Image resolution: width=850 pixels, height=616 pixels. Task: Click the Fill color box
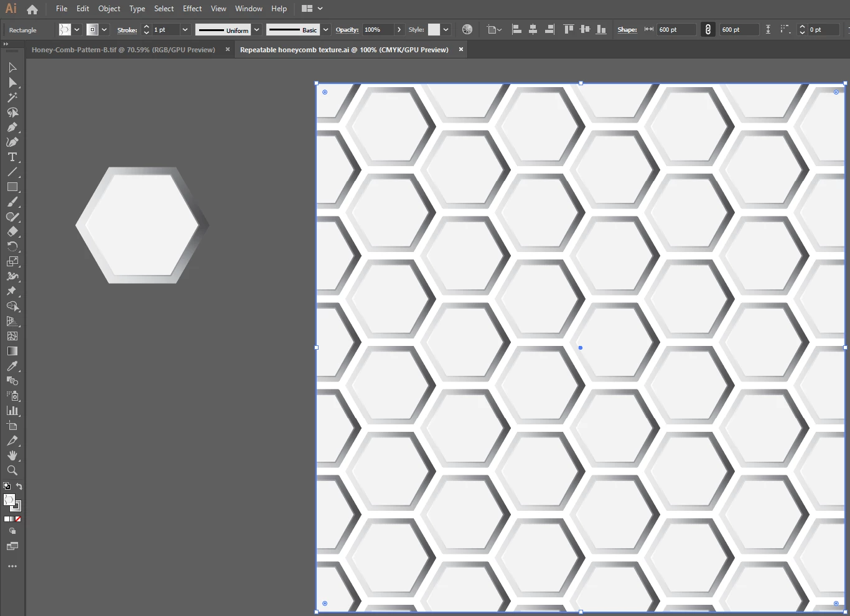(x=9, y=500)
